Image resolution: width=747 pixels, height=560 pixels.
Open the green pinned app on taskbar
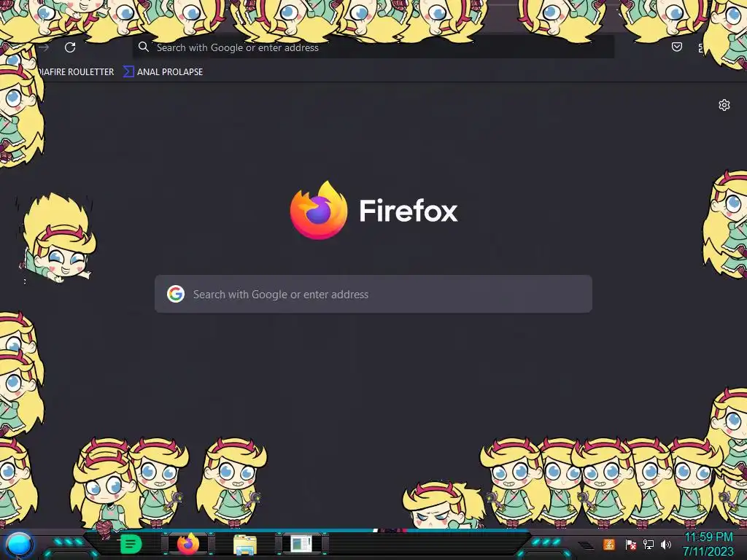131,544
